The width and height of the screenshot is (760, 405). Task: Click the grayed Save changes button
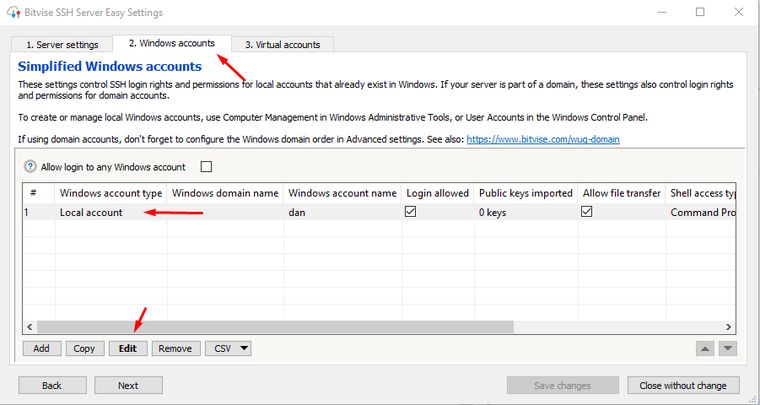tap(563, 386)
